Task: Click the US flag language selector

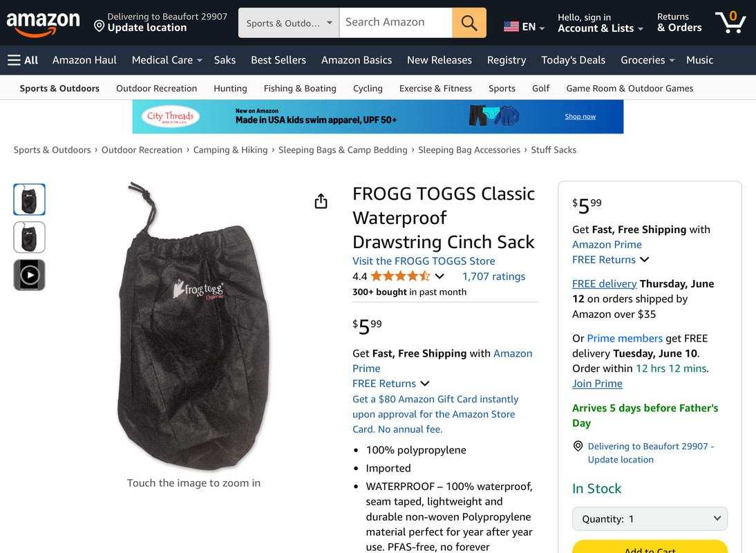Action: tap(524, 26)
